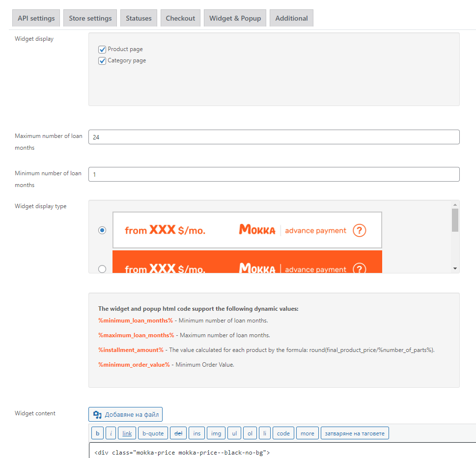This screenshot has width=476, height=458.
Task: Click the code toolbar button
Action: [283, 433]
